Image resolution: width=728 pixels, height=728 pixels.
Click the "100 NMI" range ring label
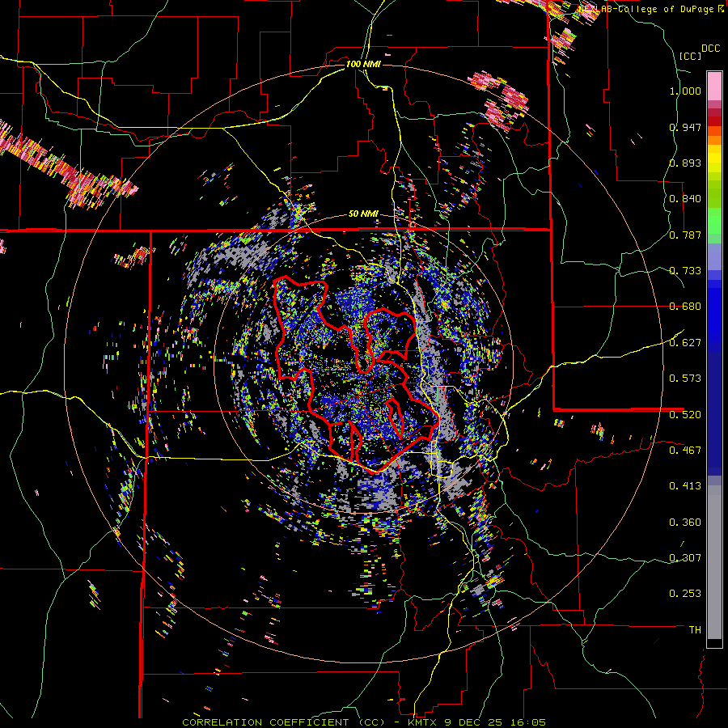pos(363,64)
